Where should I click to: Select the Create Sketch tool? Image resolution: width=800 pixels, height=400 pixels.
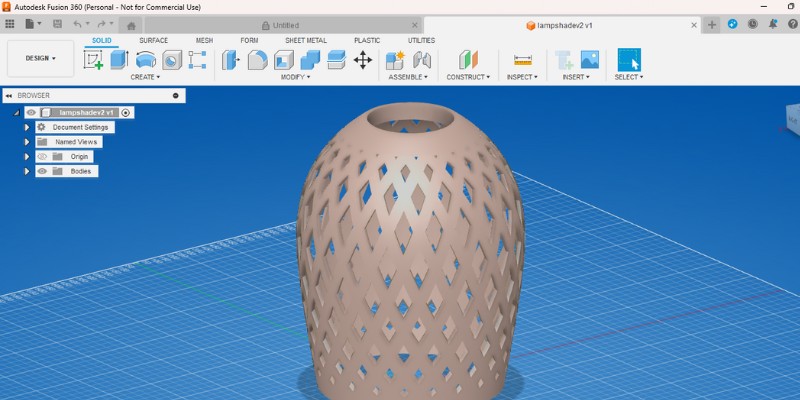click(x=93, y=60)
